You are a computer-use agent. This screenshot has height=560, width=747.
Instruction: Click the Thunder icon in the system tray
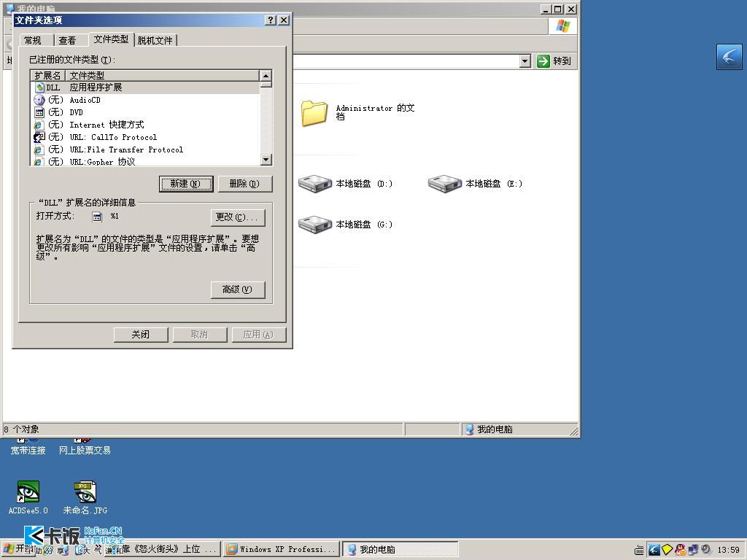[x=654, y=550]
